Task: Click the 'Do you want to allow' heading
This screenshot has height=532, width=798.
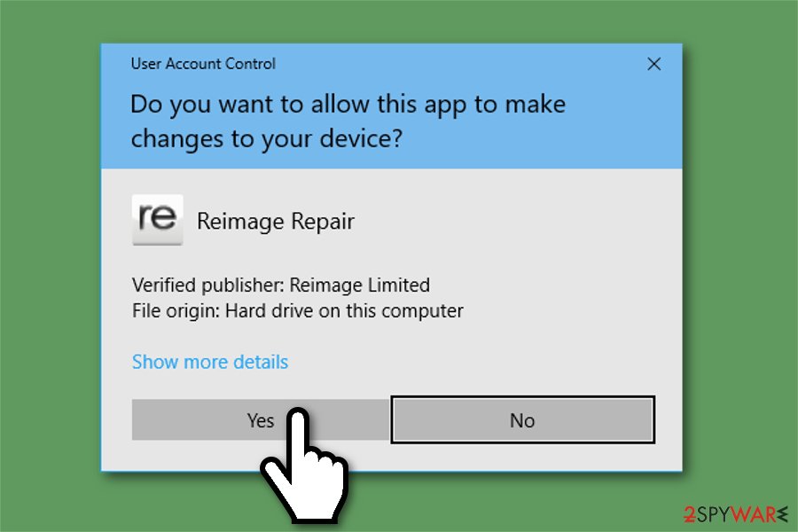Action: coord(348,121)
